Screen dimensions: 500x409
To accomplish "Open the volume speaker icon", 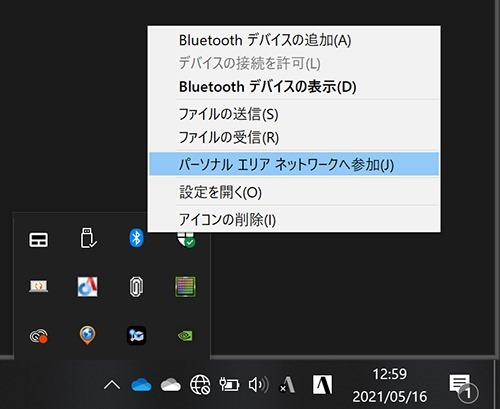I will [259, 385].
